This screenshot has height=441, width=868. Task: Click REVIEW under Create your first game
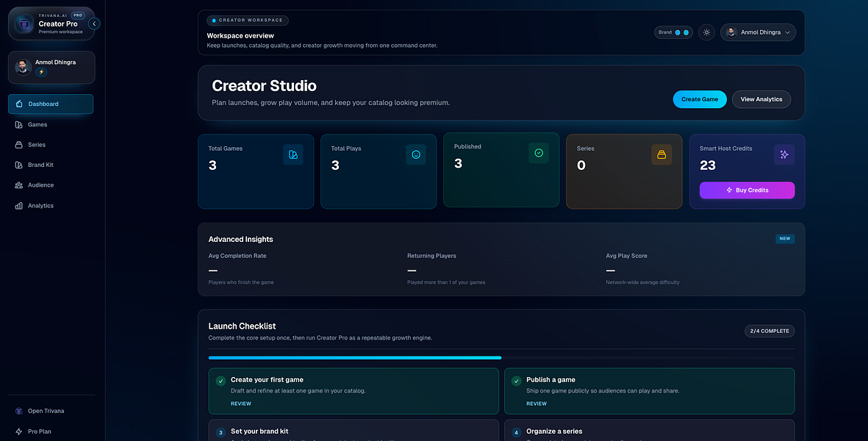241,404
